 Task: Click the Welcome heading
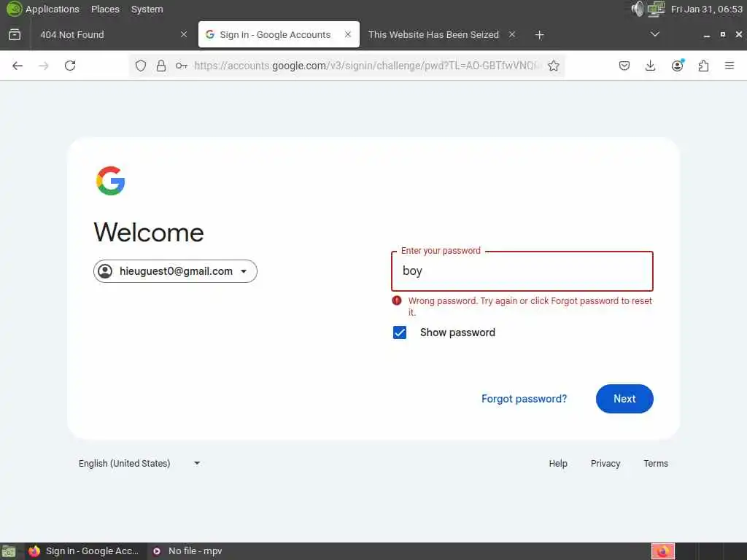click(x=149, y=233)
